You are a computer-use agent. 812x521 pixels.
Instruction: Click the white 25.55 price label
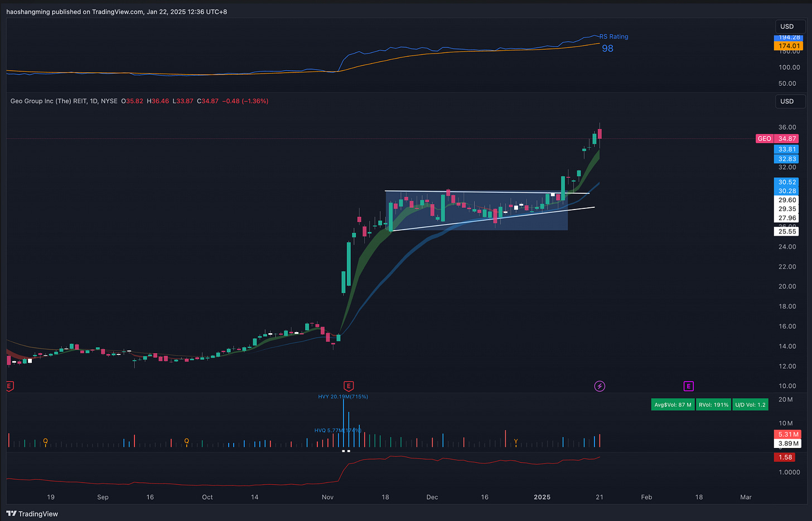787,231
